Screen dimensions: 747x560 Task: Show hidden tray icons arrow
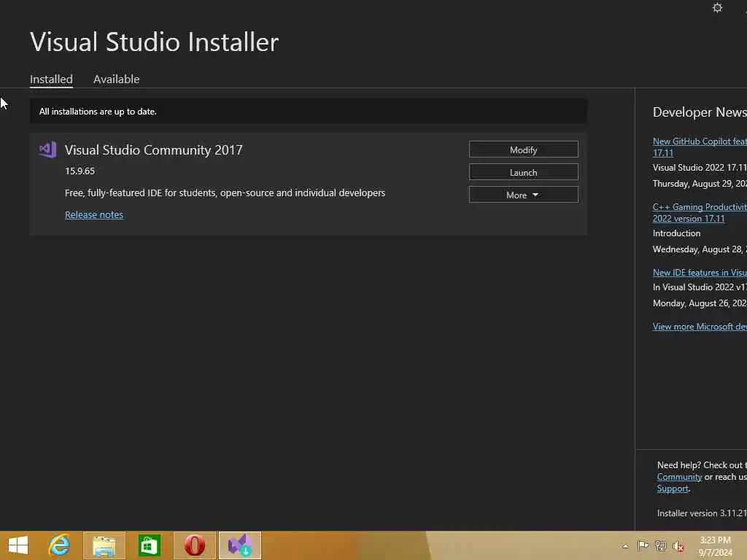tap(625, 546)
